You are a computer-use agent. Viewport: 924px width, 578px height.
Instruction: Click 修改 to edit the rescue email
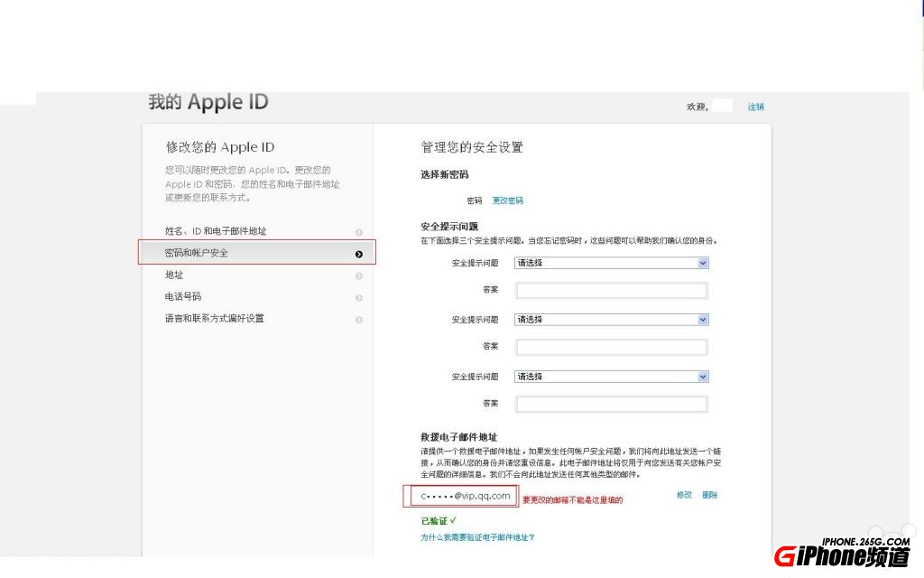pos(686,495)
